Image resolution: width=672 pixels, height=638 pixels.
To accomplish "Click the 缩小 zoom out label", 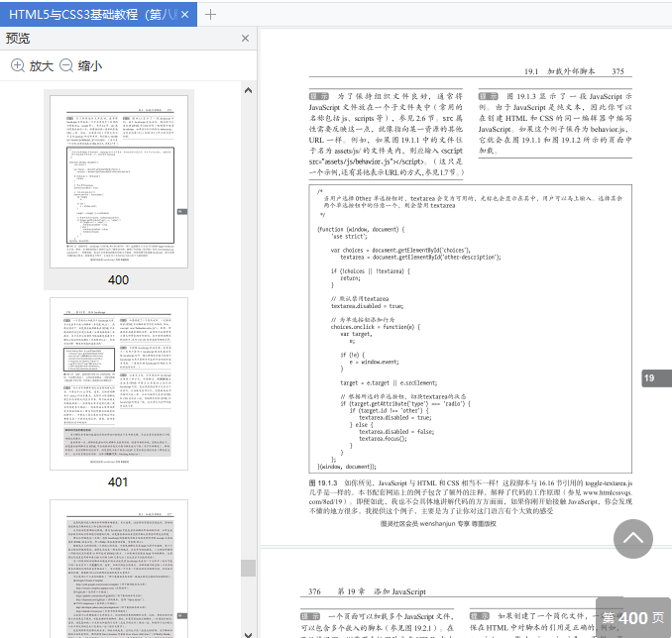I will [90, 65].
